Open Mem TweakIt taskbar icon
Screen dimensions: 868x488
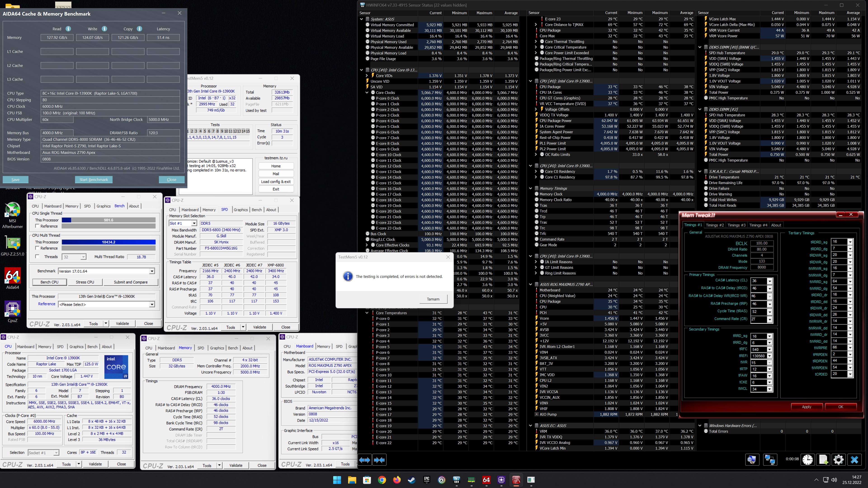pyautogui.click(x=516, y=480)
